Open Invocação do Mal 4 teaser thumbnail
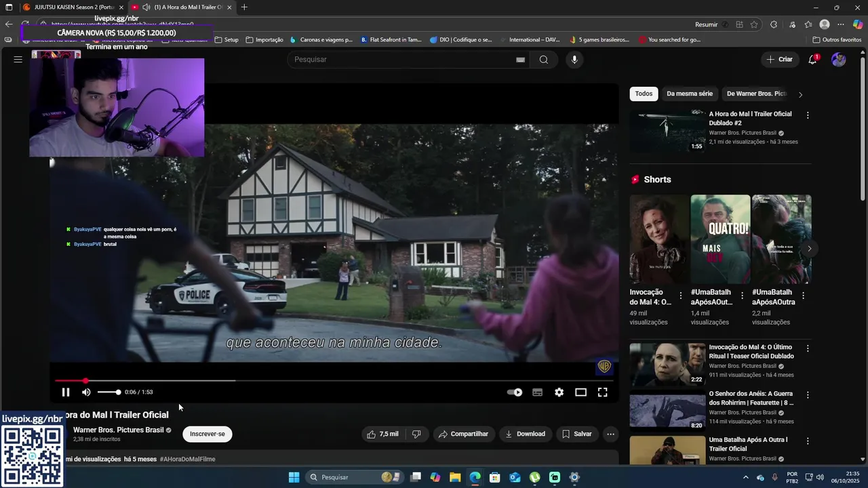Viewport: 868px width, 488px height. pos(667,364)
